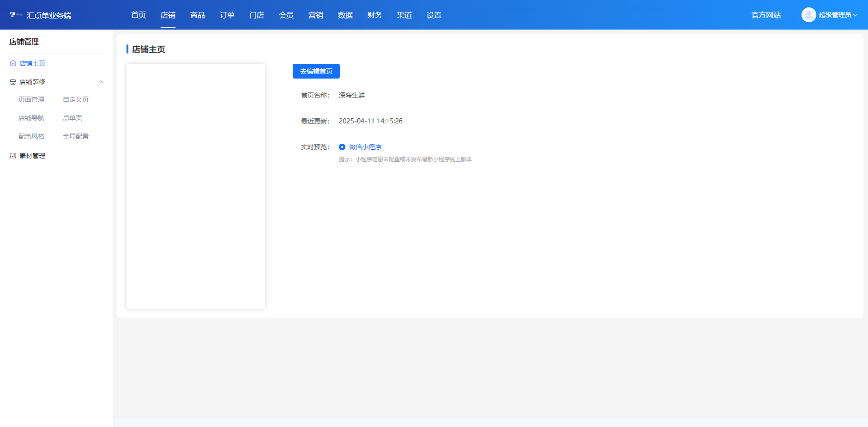The image size is (868, 427).
Task: Open 自定义页 in the sidebar
Action: (x=76, y=99)
